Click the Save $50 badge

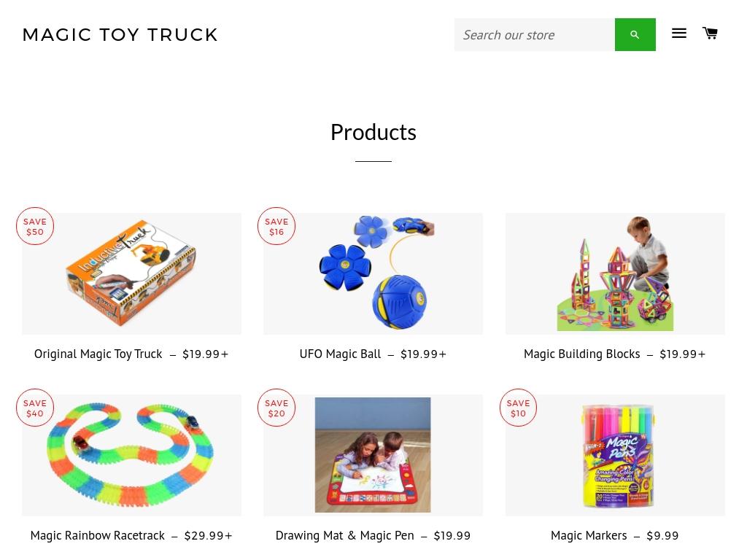click(x=35, y=226)
